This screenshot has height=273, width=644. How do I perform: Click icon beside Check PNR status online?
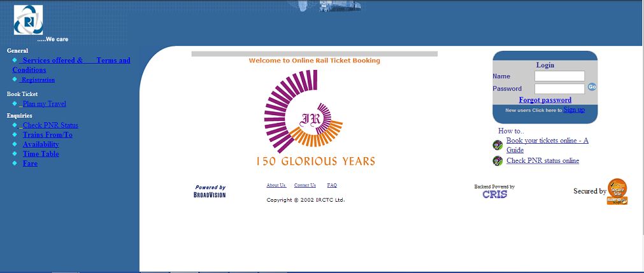pos(498,161)
